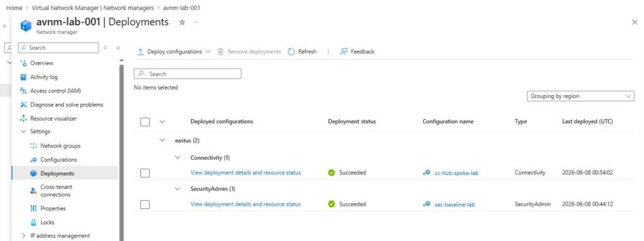Image resolution: width=644 pixels, height=241 pixels.
Task: Click the sac-baseline-lab configuration gear icon
Action: [427, 204]
